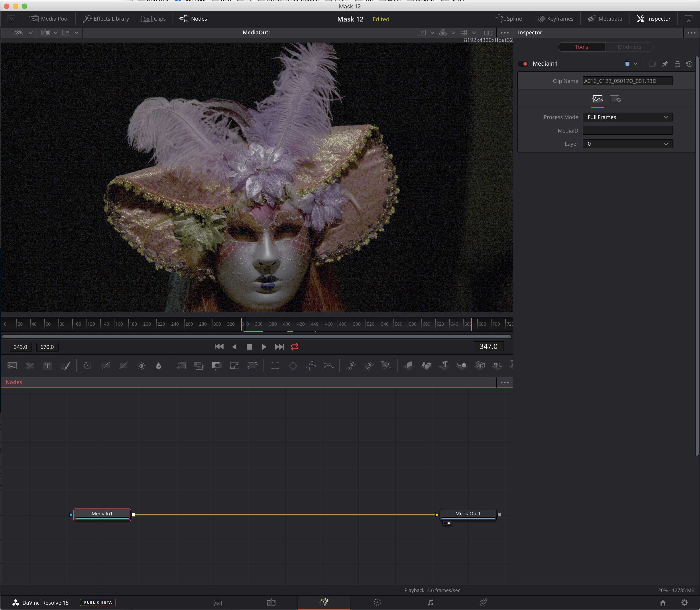Open the Layer dropdown
The image size is (700, 610).
(x=627, y=144)
